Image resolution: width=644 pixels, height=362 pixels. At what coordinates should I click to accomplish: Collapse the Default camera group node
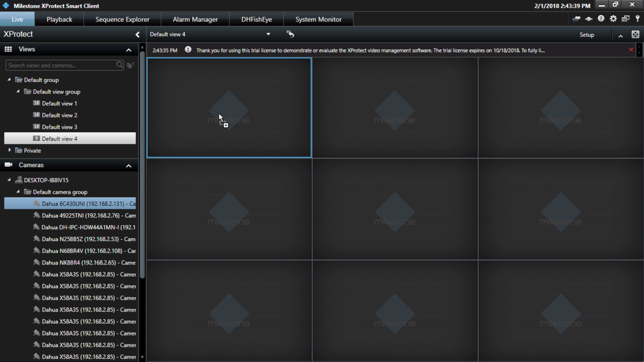(x=18, y=192)
